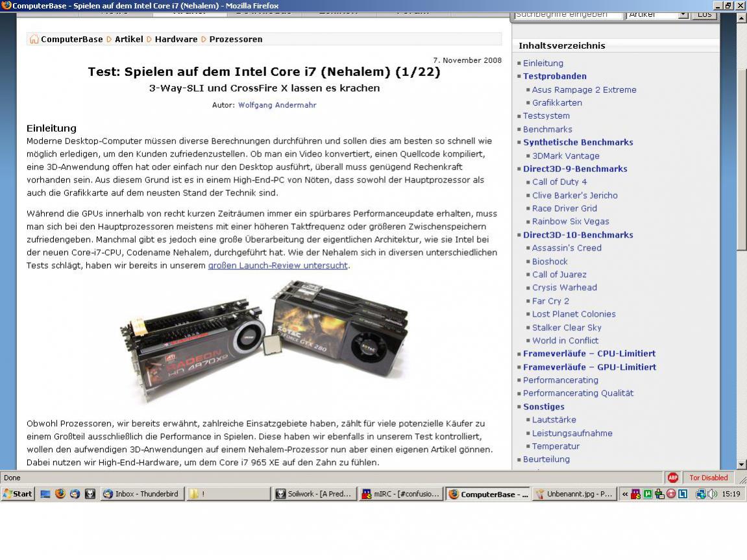Click the network connection tray icon

[701, 494]
